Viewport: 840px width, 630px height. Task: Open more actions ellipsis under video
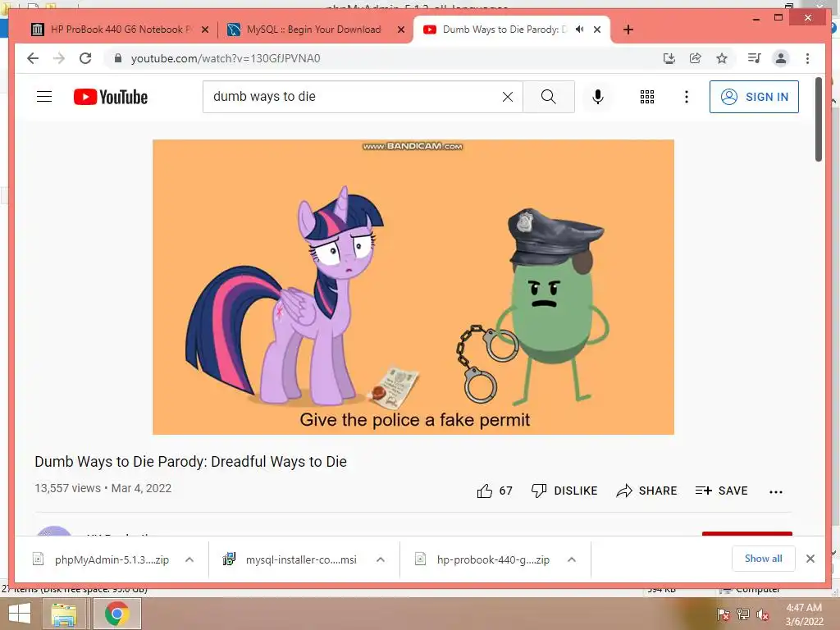click(x=776, y=491)
